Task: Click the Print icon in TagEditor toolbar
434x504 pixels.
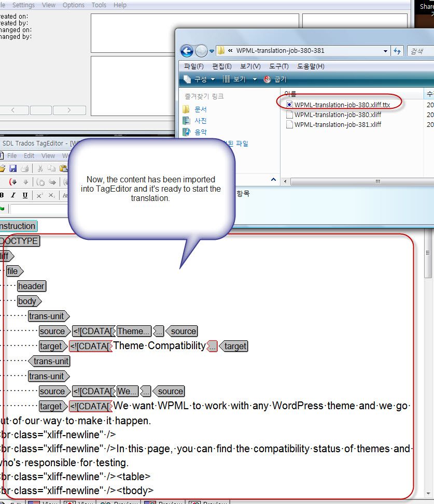Action: [25, 168]
